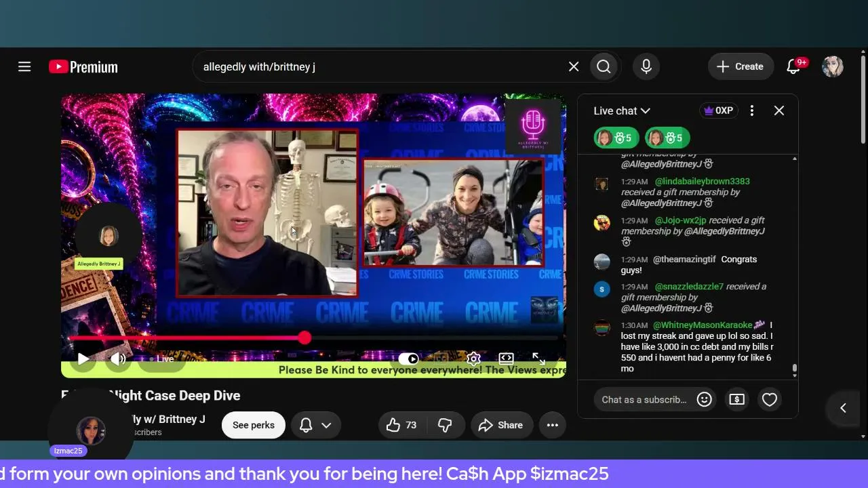Screen dimensions: 868x488
Task: Close the live chat panel
Action: coord(779,110)
